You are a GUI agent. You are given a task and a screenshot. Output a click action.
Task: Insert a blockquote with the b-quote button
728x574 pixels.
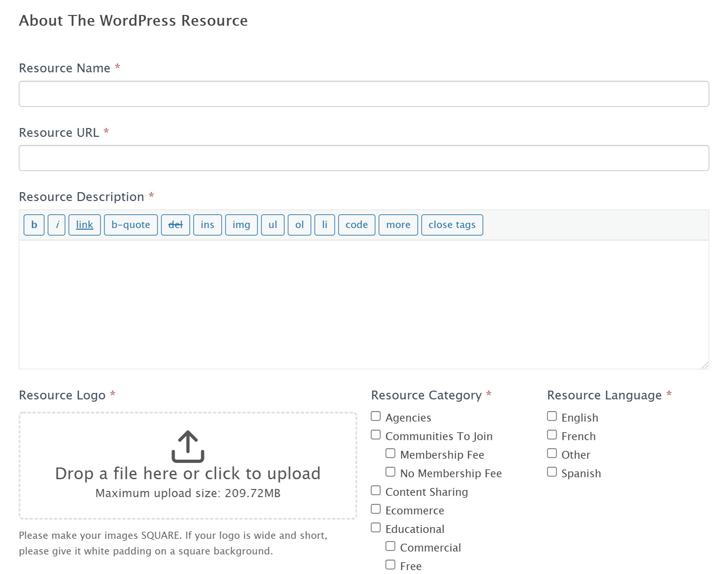coord(131,225)
